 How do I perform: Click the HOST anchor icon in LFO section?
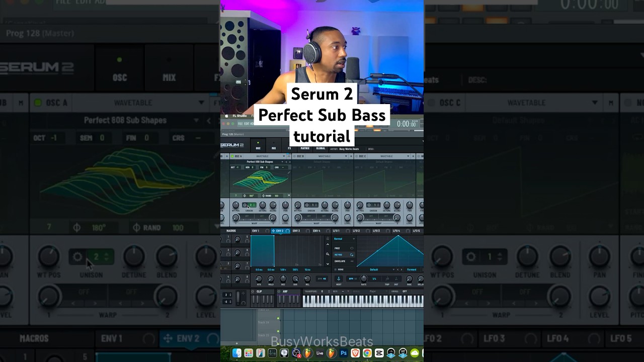339,279
